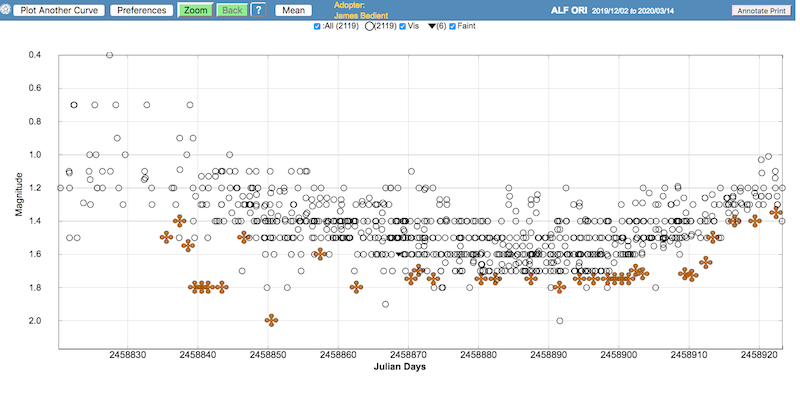Click the AAVSO logo icon at top-left
800x399 pixels.
click(5, 10)
